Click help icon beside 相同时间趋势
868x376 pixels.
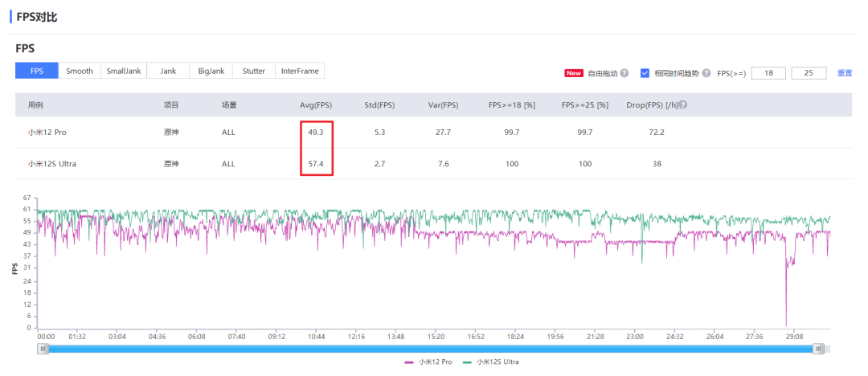706,73
